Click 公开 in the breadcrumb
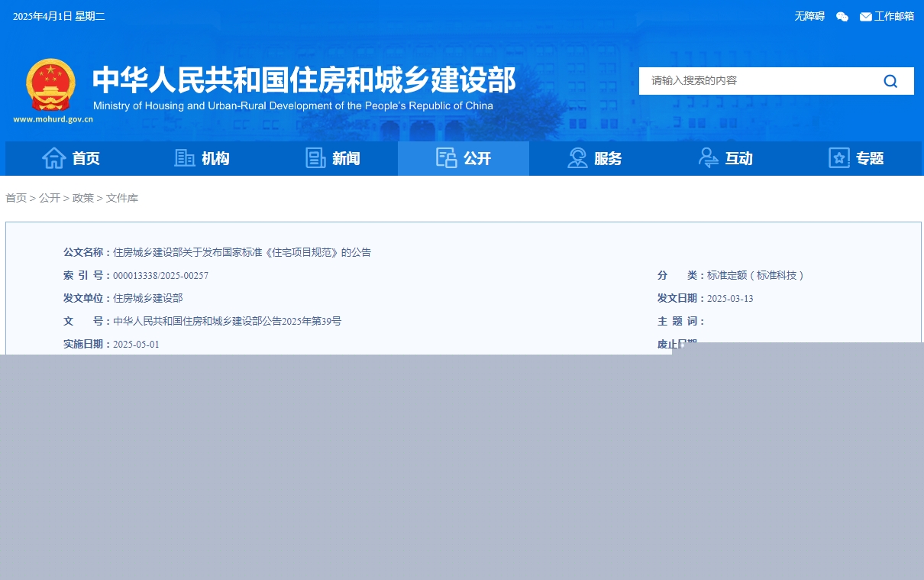 tap(50, 198)
